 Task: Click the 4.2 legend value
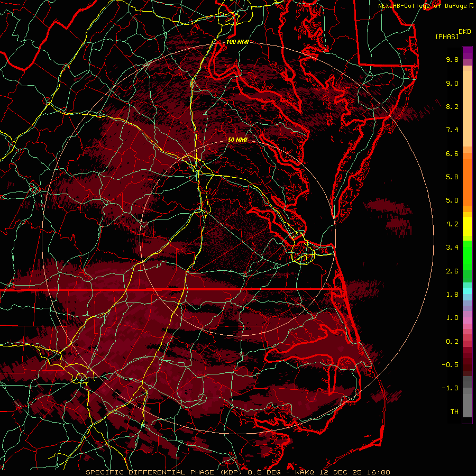452,224
